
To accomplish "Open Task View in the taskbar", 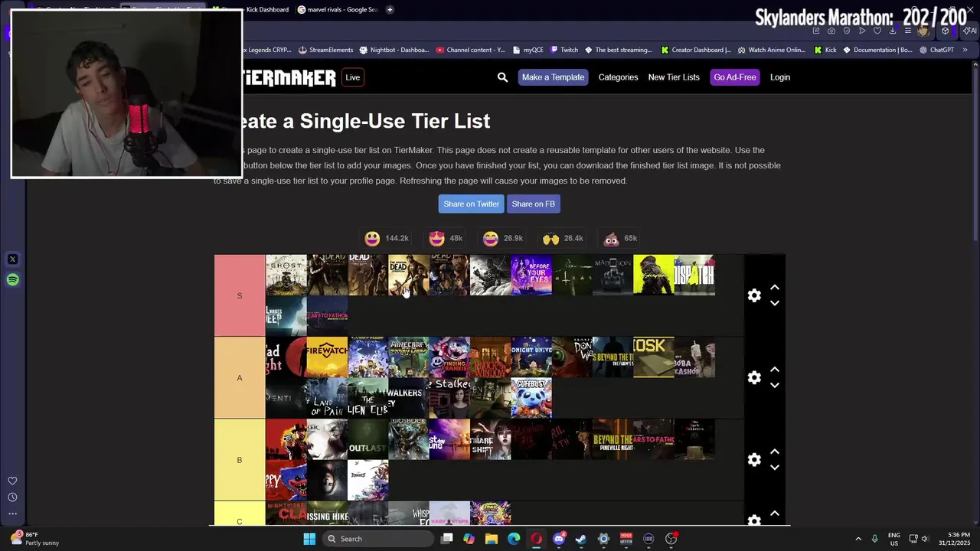I will [x=446, y=539].
